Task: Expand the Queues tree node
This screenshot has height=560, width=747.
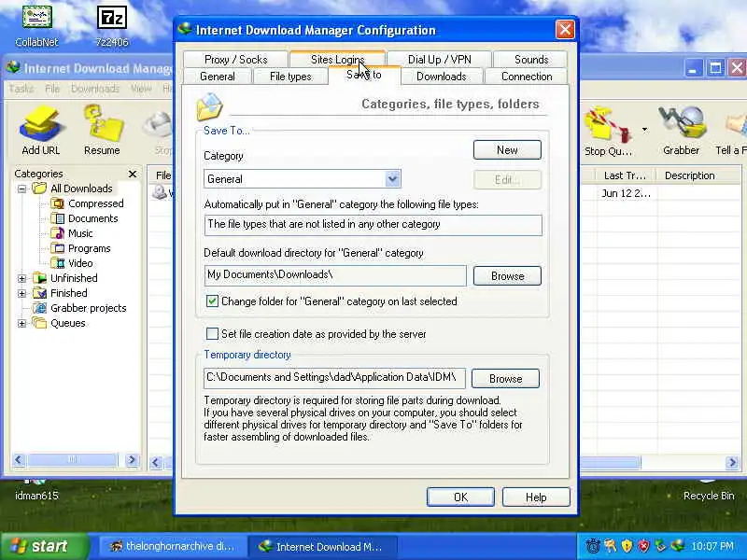Action: point(21,323)
